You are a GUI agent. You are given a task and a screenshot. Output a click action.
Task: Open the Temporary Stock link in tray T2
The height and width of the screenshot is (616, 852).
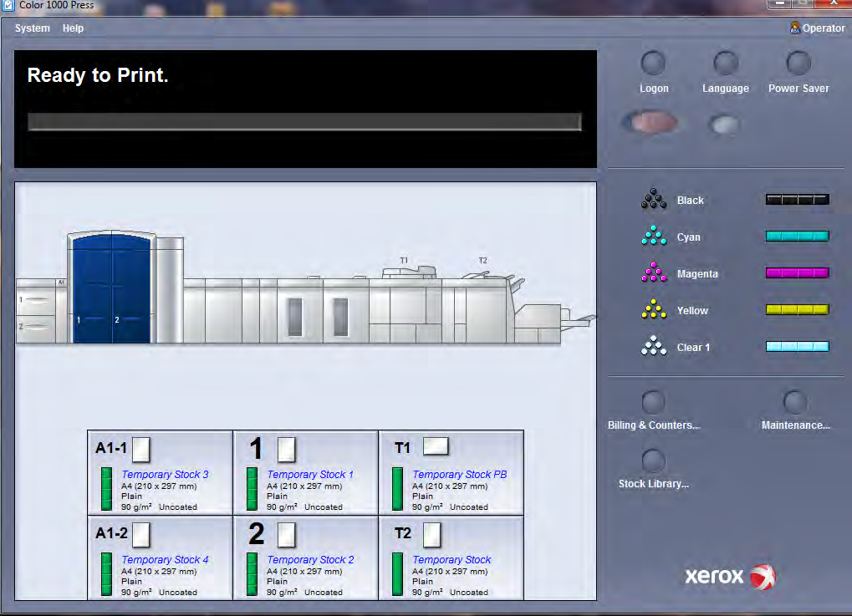452,559
